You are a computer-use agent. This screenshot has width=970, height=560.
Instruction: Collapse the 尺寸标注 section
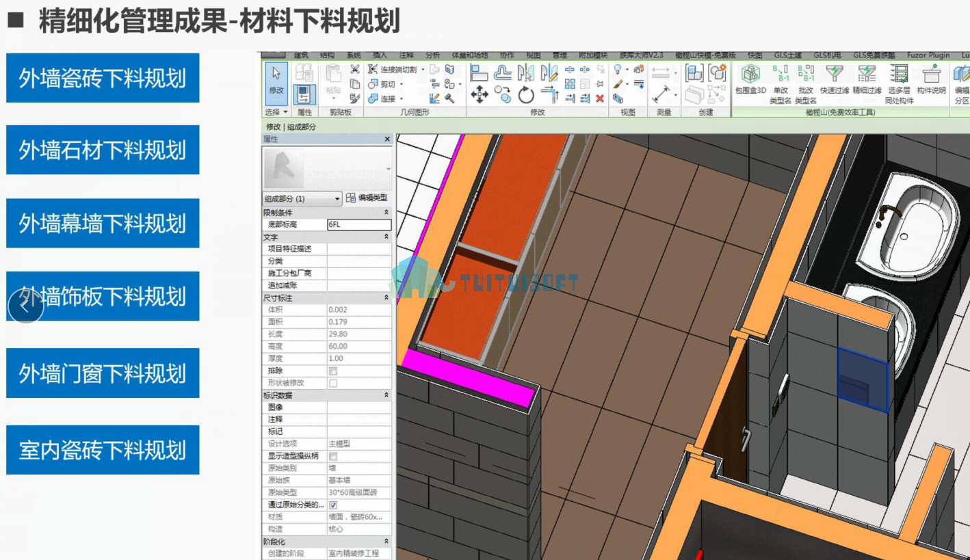click(386, 298)
